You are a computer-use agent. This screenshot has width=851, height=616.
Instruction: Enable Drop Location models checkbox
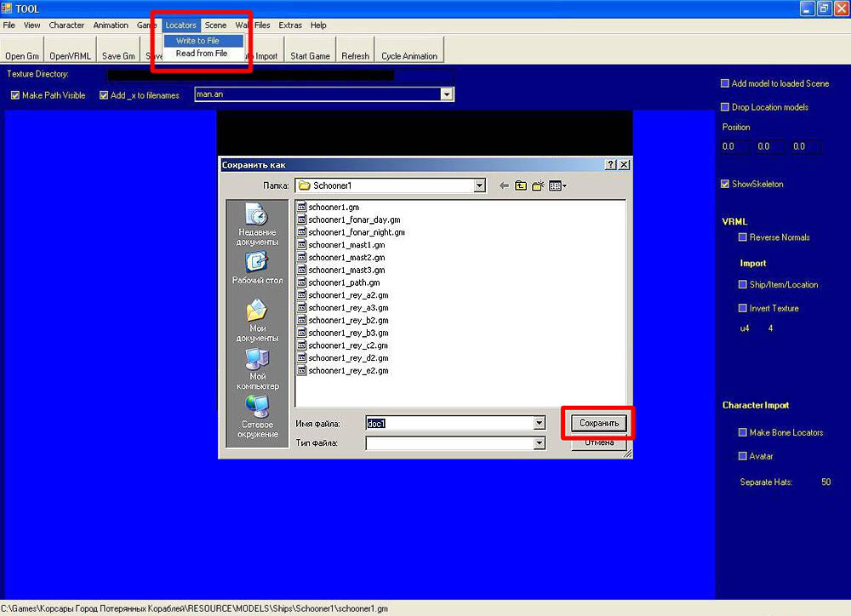point(724,107)
